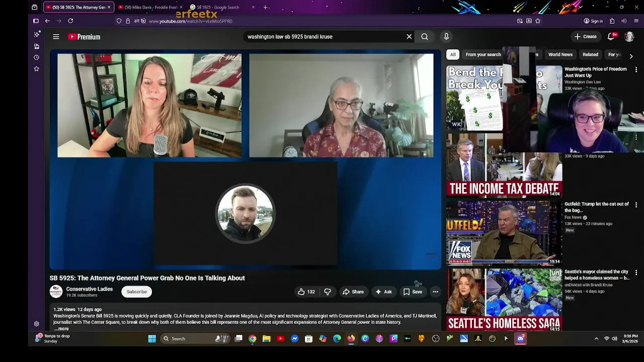Open Windows Start menu
The width and height of the screenshot is (644, 362).
point(152,339)
